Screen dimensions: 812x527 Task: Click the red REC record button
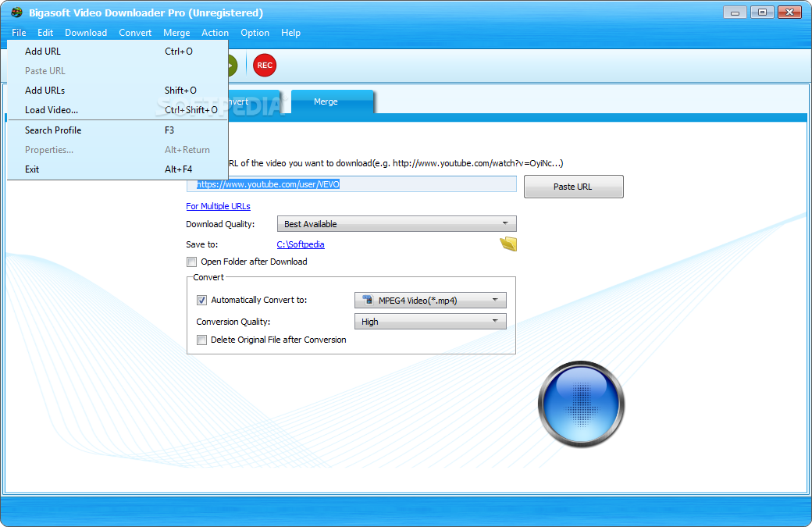pos(265,66)
